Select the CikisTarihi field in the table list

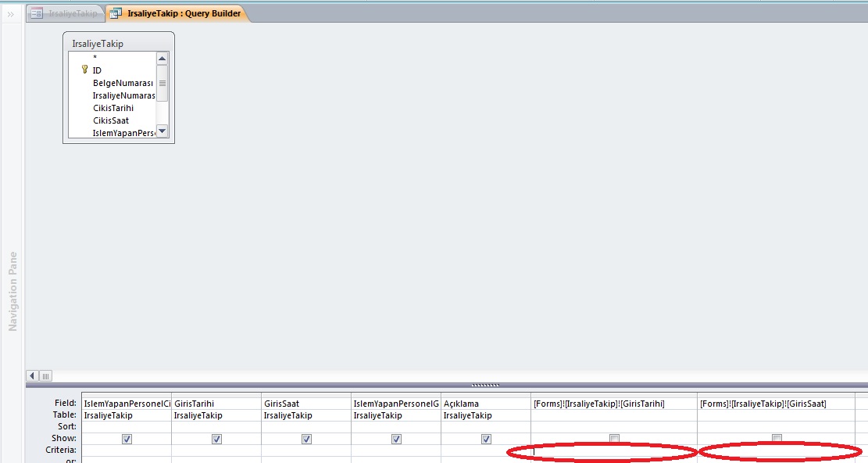point(116,108)
